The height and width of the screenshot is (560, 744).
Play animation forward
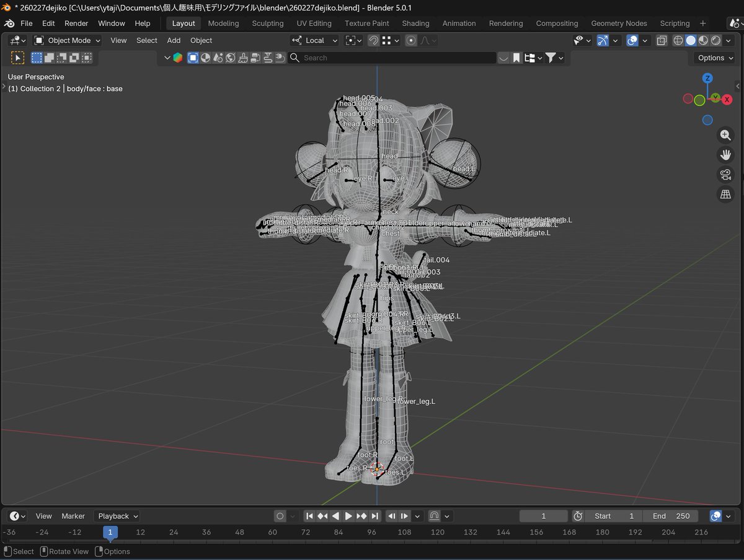[348, 516]
